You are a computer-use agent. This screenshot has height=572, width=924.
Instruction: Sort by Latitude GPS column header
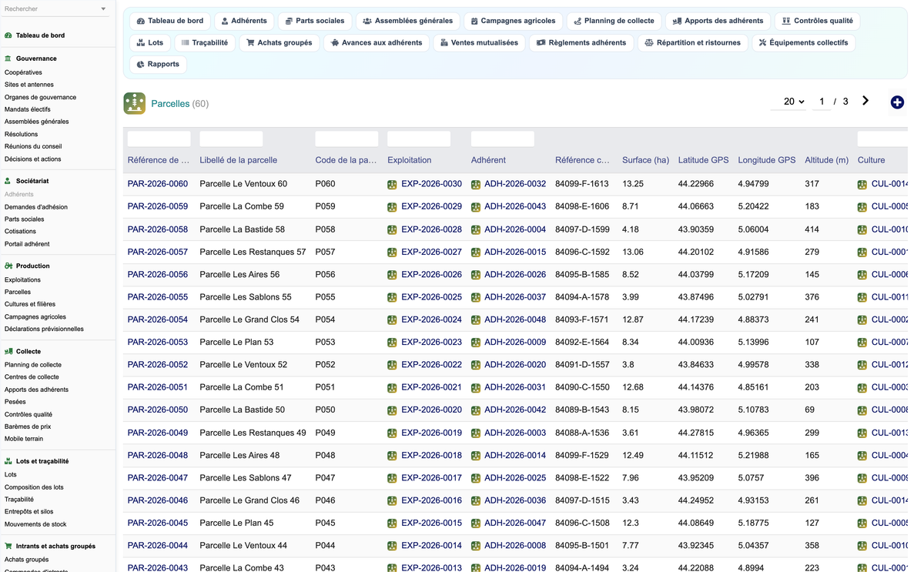point(703,160)
